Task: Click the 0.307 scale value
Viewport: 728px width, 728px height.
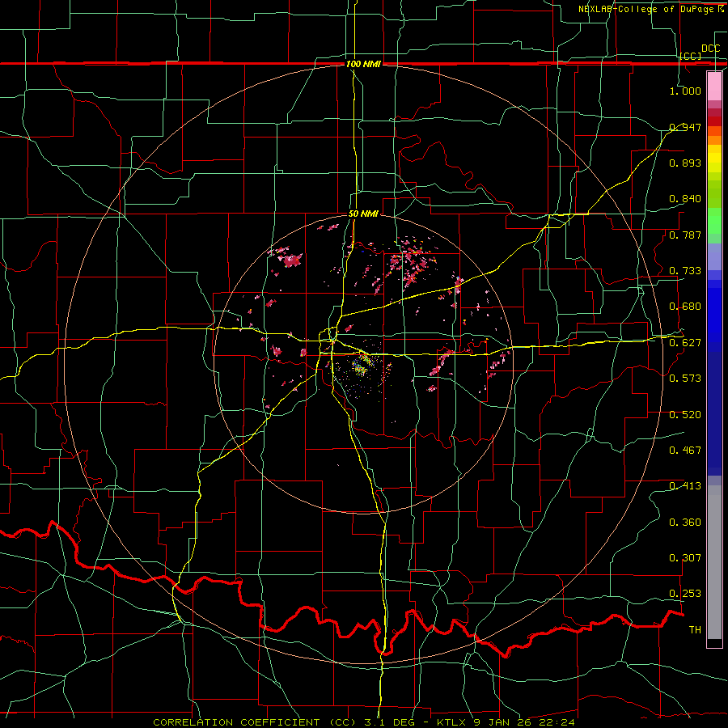Action: click(x=685, y=558)
